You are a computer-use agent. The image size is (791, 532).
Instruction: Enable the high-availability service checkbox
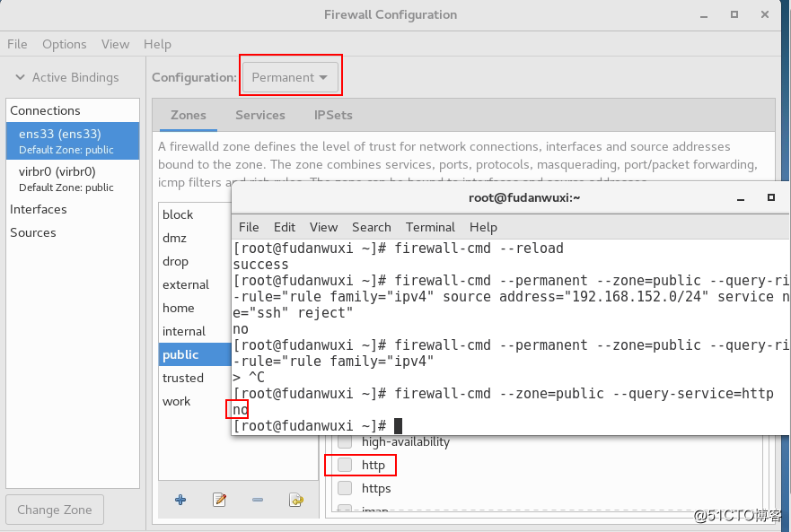click(345, 441)
